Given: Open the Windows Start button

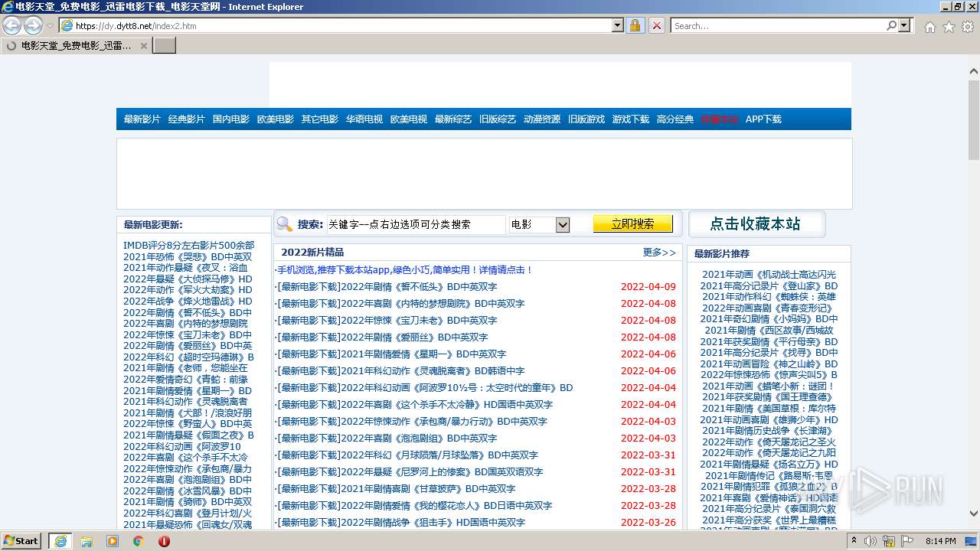Looking at the screenshot, I should point(21,540).
